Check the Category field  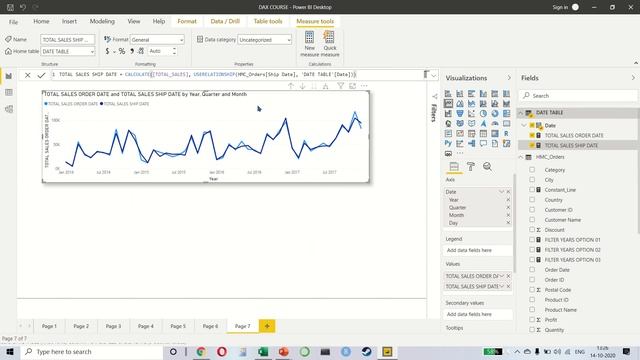(x=532, y=170)
